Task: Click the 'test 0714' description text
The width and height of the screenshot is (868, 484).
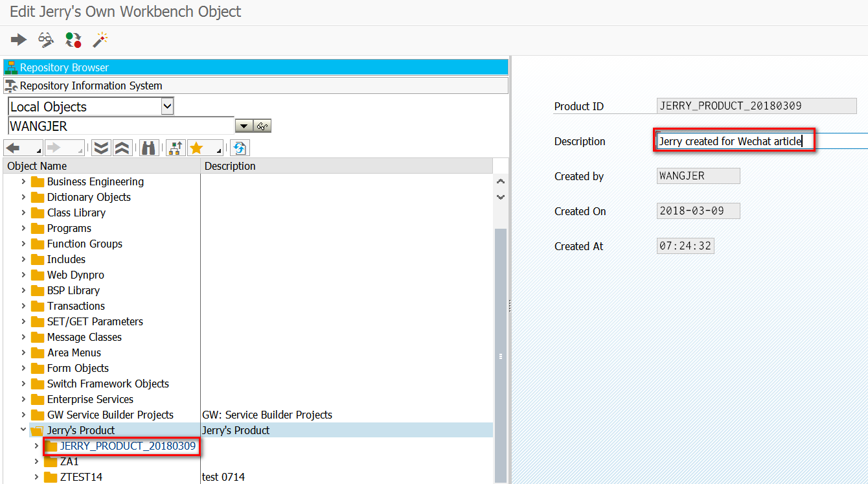Action: pos(223,478)
